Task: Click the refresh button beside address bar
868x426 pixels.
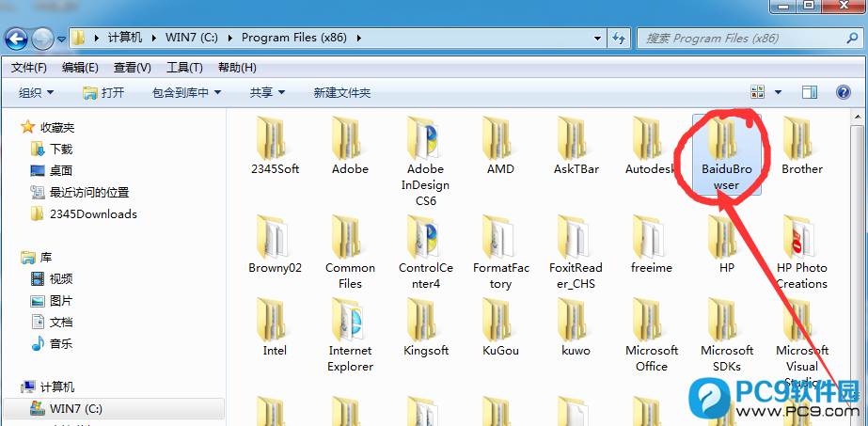Action: point(619,39)
